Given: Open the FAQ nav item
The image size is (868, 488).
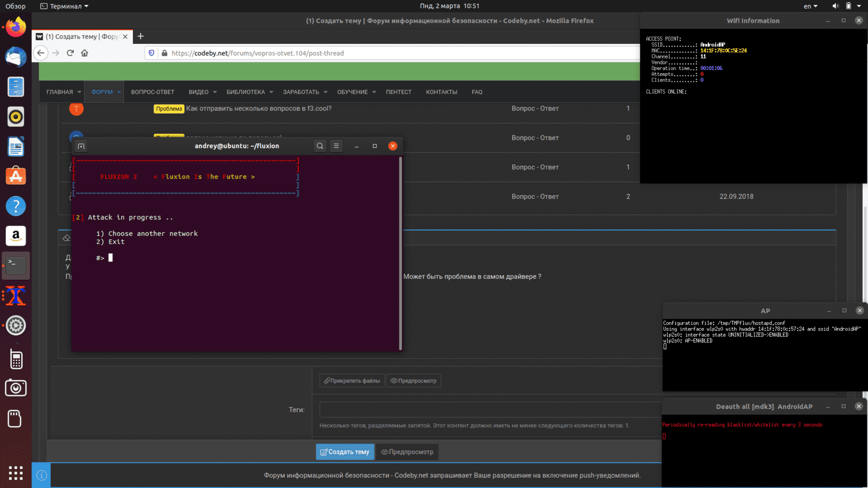Looking at the screenshot, I should click(477, 92).
